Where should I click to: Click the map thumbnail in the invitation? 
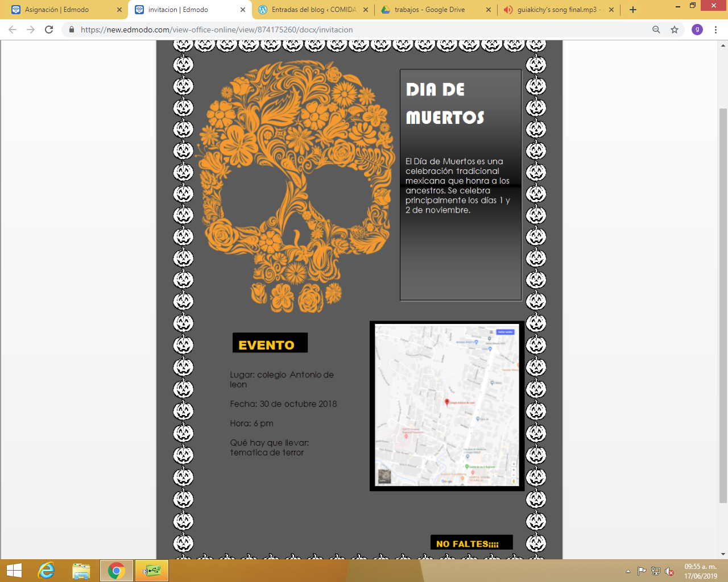447,405
